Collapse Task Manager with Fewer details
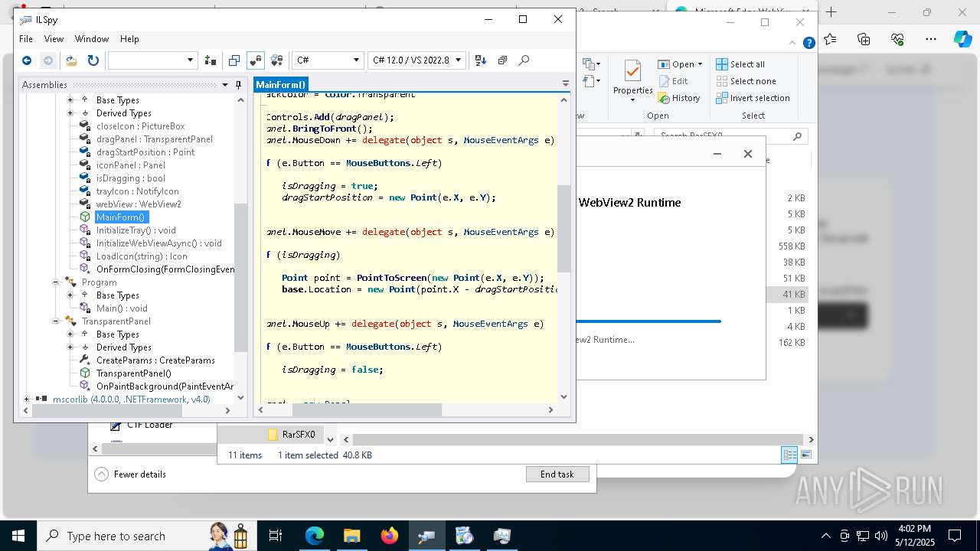 point(130,474)
